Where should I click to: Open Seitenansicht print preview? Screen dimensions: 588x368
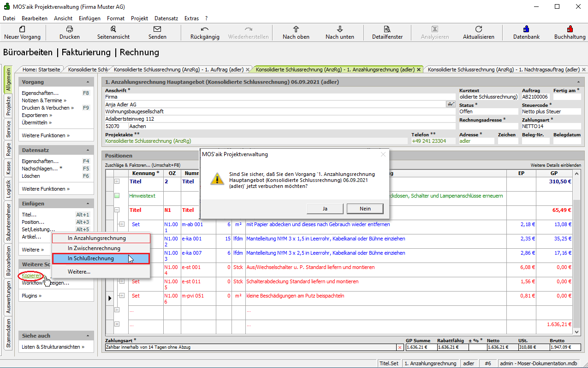pos(113,29)
